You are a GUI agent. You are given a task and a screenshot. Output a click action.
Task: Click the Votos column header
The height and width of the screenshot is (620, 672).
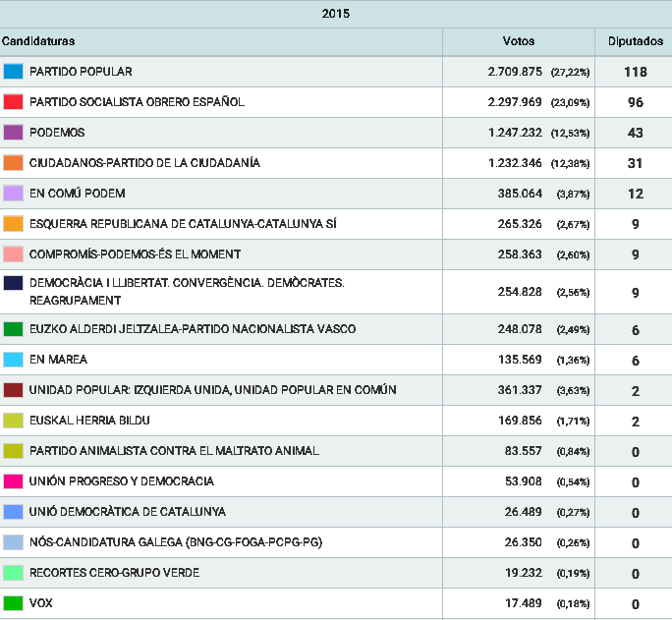[519, 41]
